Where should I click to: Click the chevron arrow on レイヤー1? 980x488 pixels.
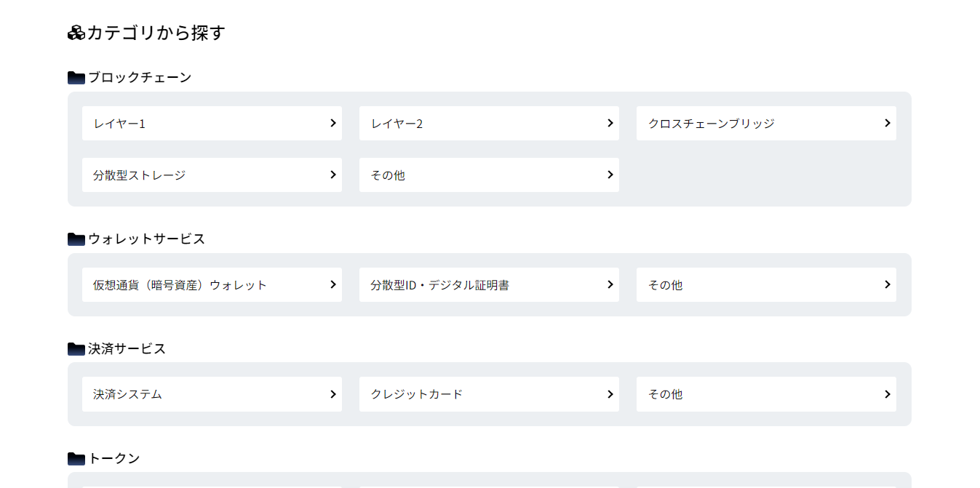click(333, 123)
